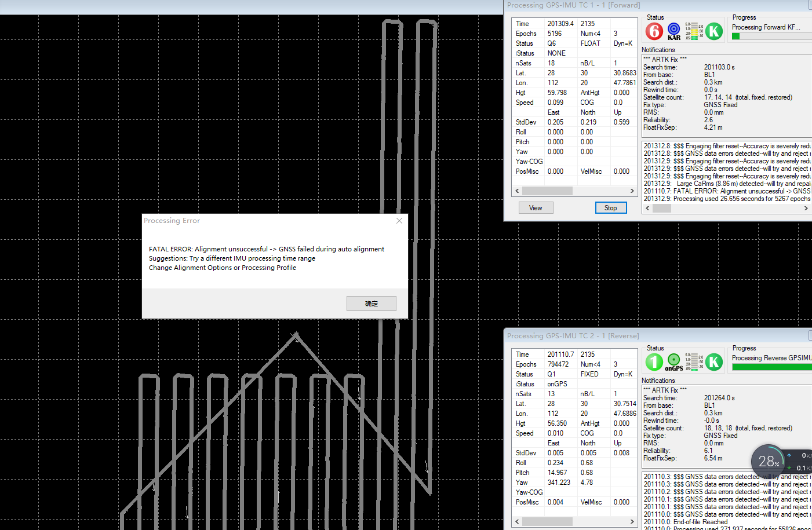Viewport: 812px width, 530px height.
Task: Click the DOP scale indicator in Reverse status
Action: tap(694, 362)
